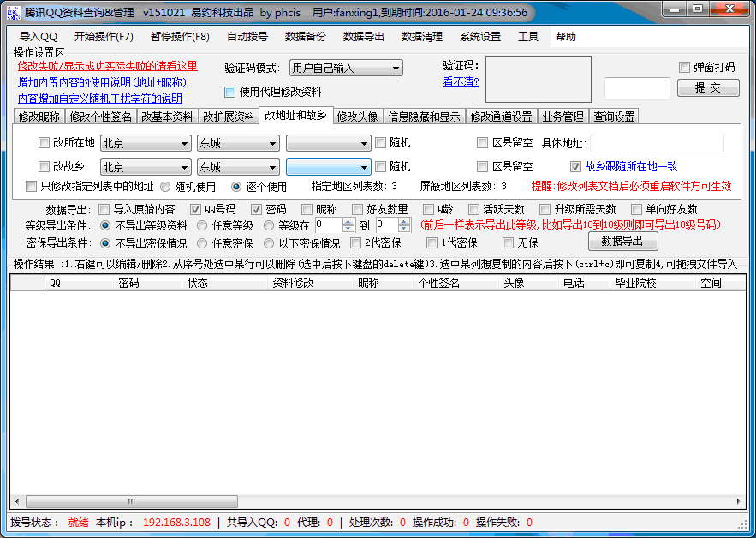756x538 pixels.
Task: Click the application icon in the title bar
Action: 14,12
